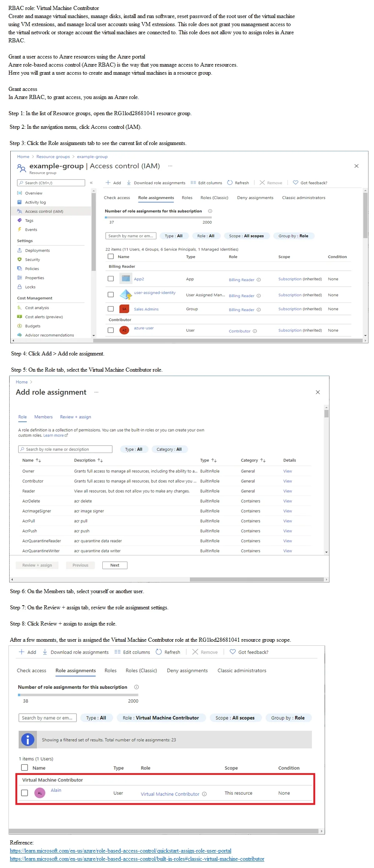Collapse the navigation menu with double chevron

click(91, 183)
